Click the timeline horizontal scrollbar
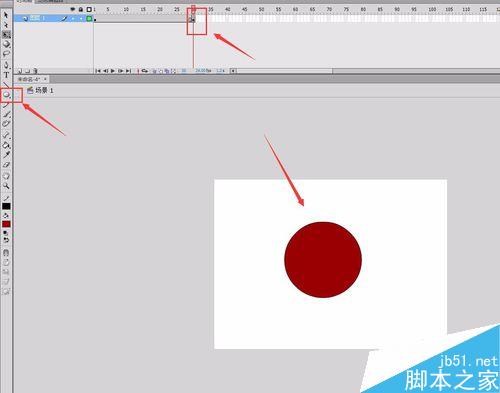This screenshot has width=500, height=393. click(x=285, y=71)
